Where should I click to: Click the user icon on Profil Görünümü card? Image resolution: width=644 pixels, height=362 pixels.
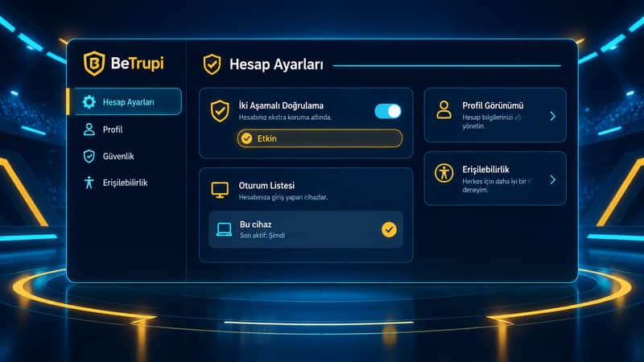444,110
